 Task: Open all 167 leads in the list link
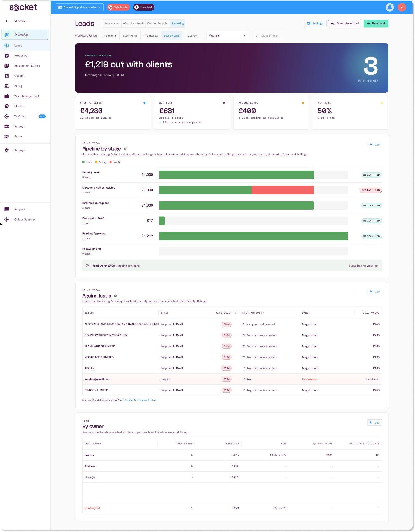click(140, 400)
